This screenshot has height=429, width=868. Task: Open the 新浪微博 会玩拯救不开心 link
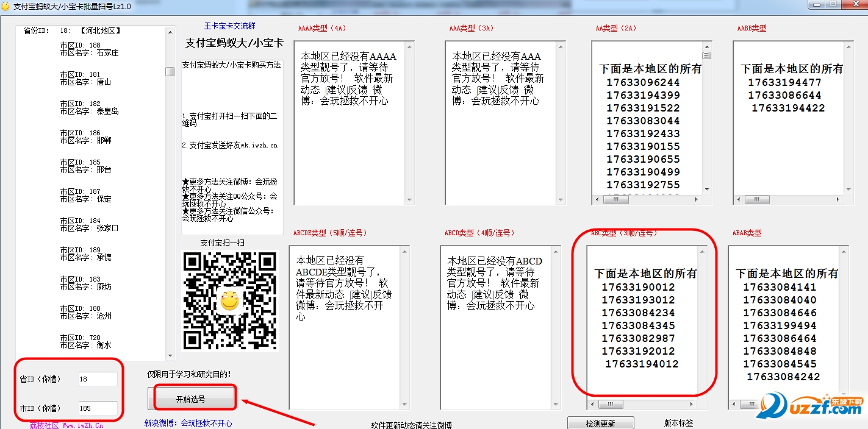[x=188, y=423]
